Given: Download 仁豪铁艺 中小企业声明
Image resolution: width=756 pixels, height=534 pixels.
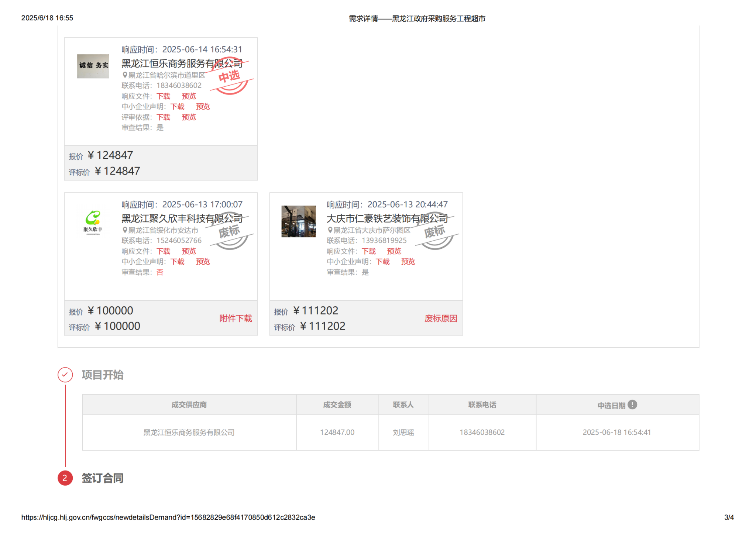Looking at the screenshot, I should pyautogui.click(x=382, y=262).
